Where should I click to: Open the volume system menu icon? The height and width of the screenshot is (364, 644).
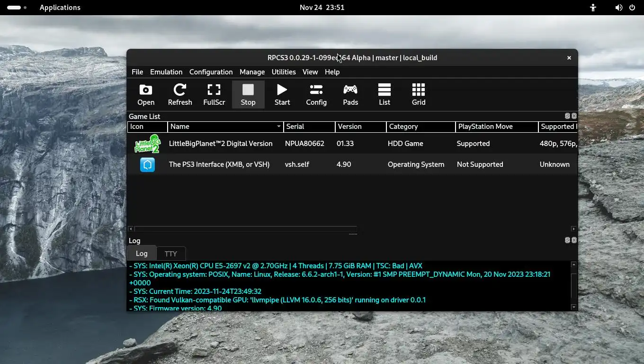point(618,8)
